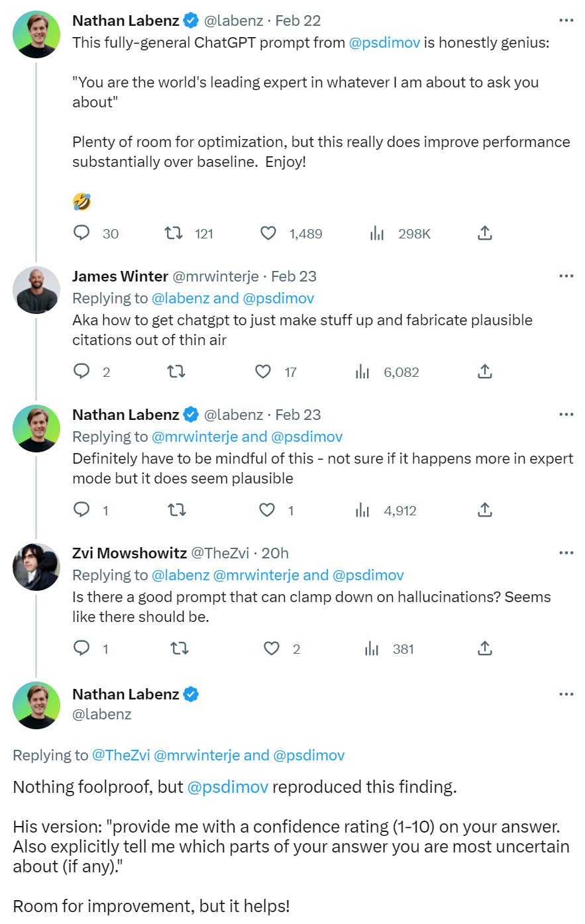
Task: Like James Winter's reply with 17 likes
Action: click(x=263, y=372)
